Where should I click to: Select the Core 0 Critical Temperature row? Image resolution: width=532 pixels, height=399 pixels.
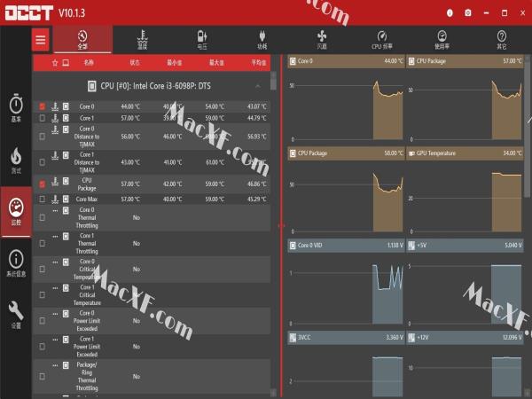click(x=152, y=270)
